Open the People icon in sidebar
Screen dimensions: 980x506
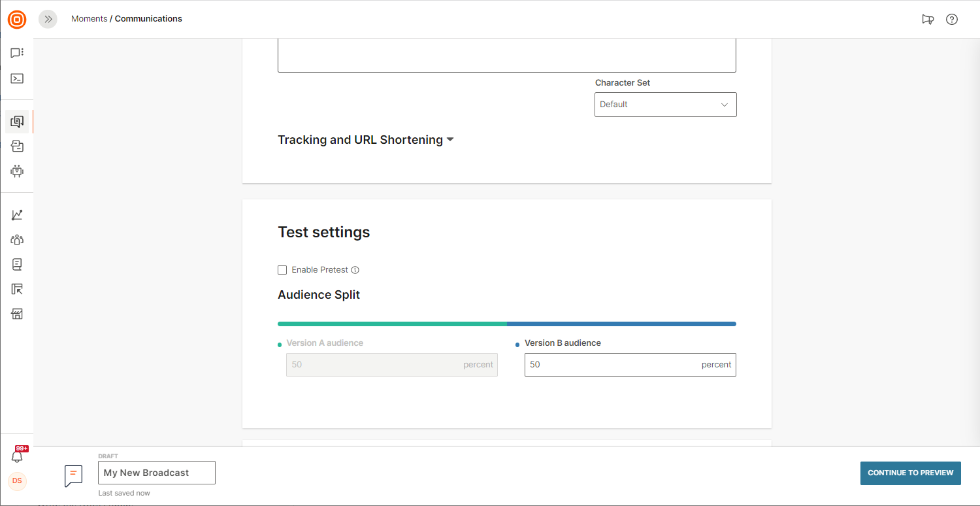(x=17, y=240)
